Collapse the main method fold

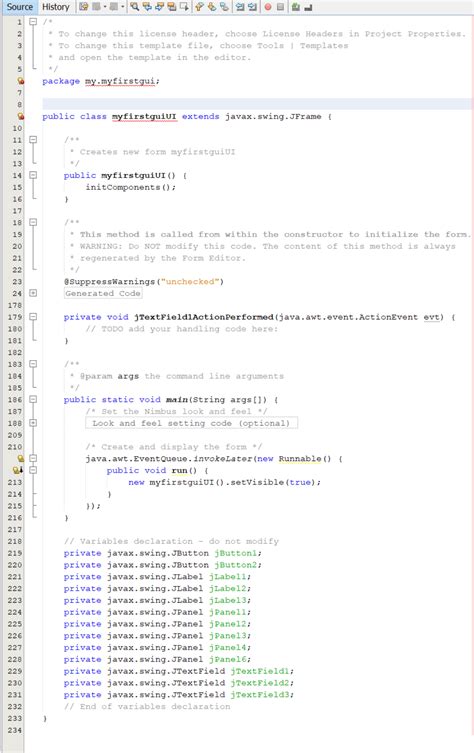(33, 400)
